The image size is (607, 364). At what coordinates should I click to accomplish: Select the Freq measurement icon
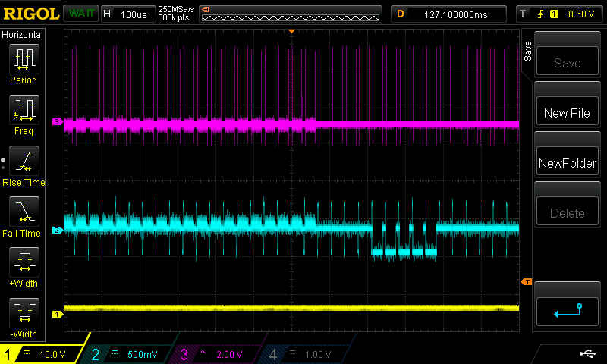tap(24, 109)
